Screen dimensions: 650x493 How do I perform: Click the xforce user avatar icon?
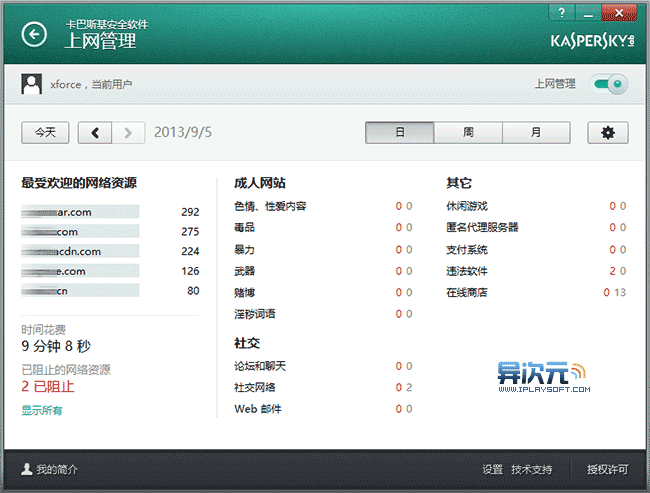pos(32,85)
